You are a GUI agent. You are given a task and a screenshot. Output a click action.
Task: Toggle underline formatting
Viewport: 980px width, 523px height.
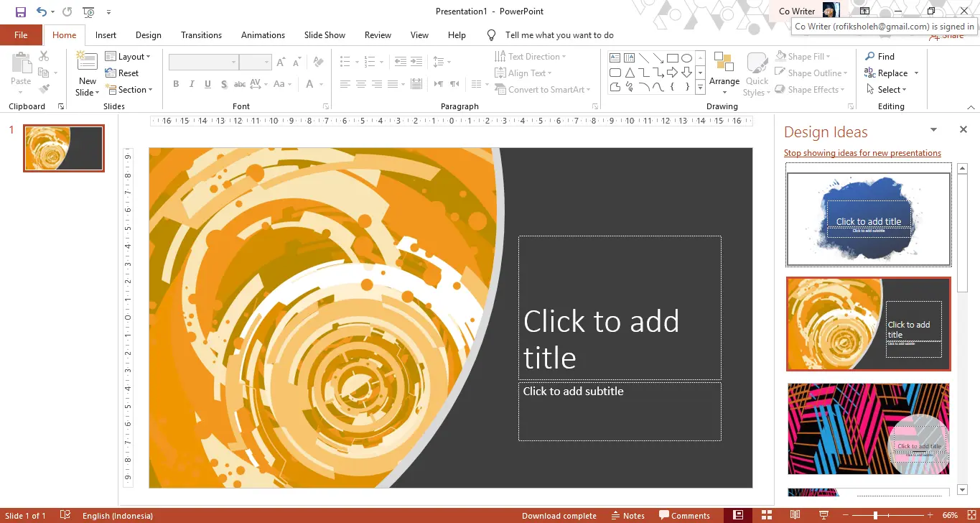point(207,84)
